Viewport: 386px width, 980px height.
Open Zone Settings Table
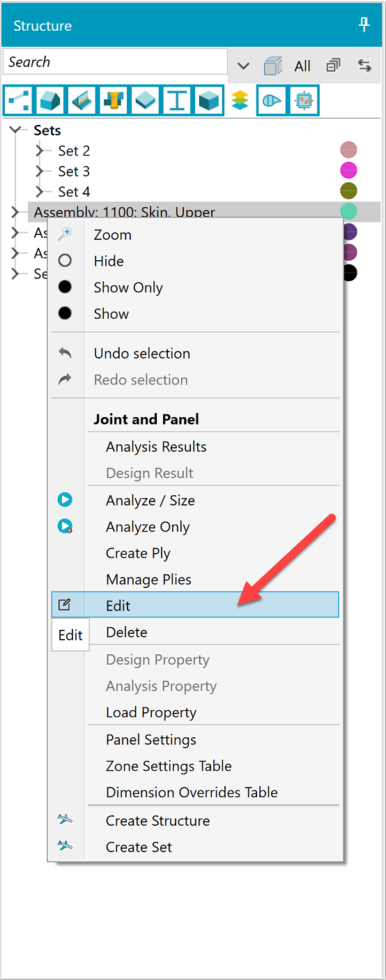coord(169,766)
